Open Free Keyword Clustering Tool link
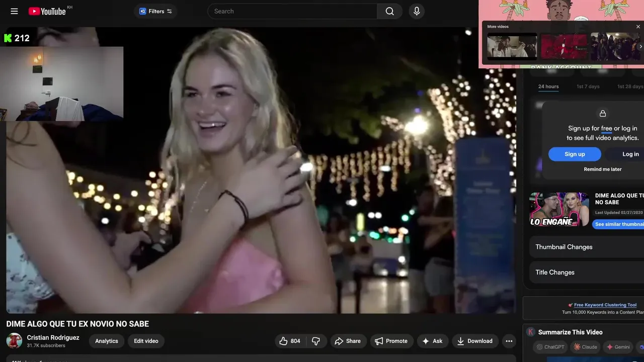The image size is (644, 362). pyautogui.click(x=605, y=305)
